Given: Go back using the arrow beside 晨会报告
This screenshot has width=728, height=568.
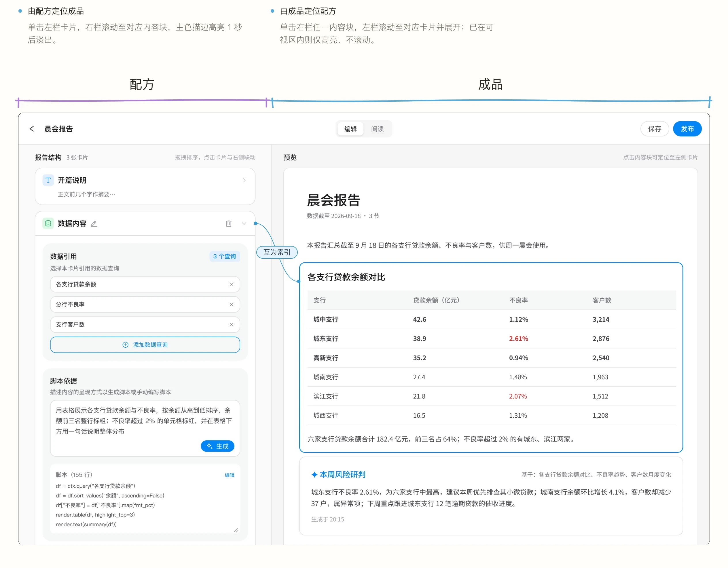Looking at the screenshot, I should 32,129.
